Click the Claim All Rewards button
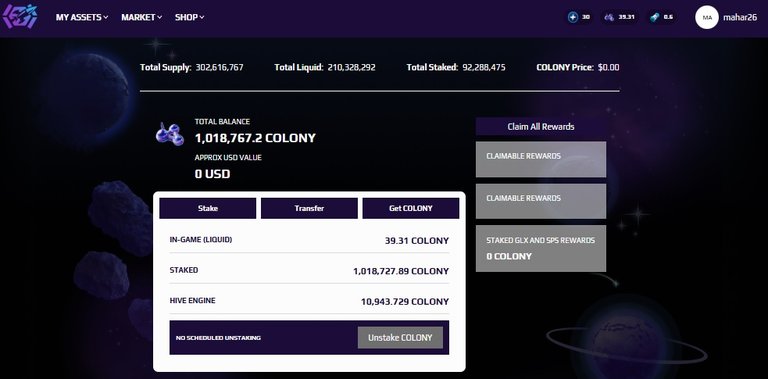Viewport: 768px width, 379px height. (x=541, y=126)
